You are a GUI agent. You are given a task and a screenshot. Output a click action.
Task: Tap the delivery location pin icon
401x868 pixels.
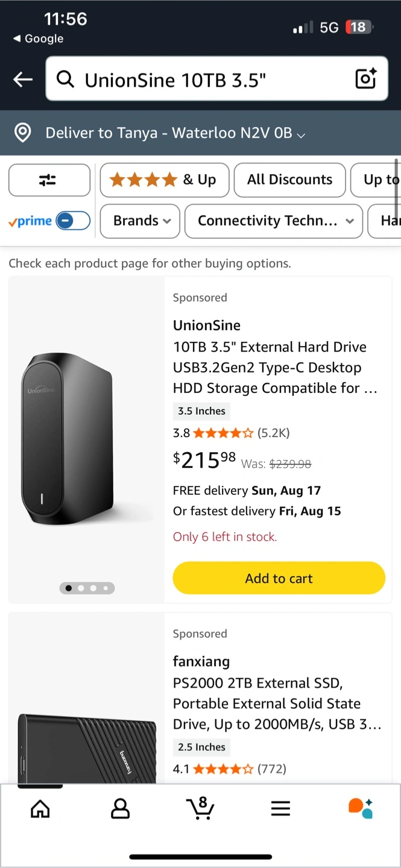click(x=23, y=133)
